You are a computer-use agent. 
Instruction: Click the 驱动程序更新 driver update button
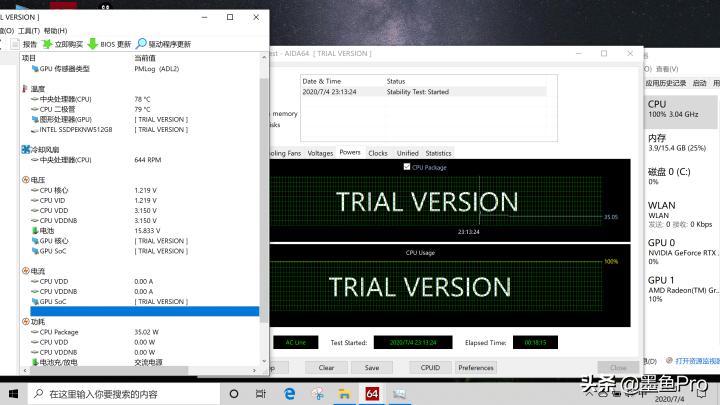coord(163,44)
